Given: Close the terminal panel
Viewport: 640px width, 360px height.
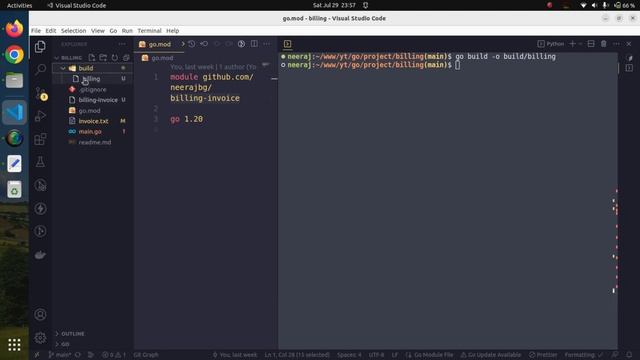Looking at the screenshot, I should [629, 44].
